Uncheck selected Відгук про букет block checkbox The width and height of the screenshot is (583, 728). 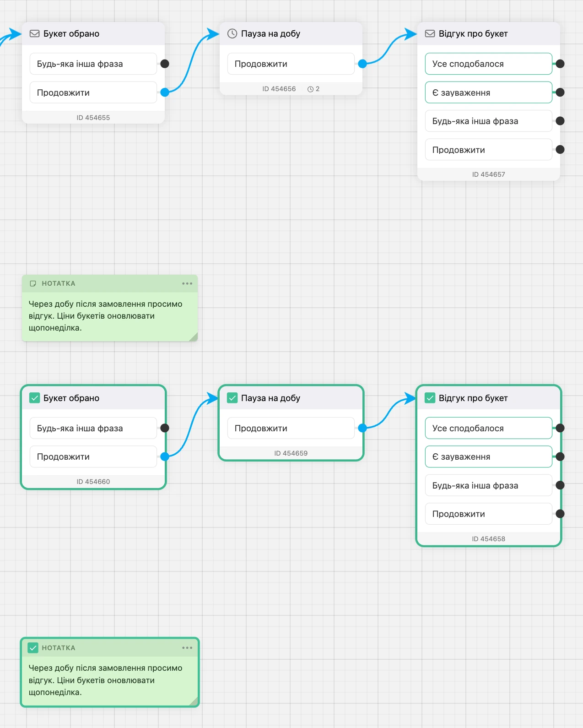coord(430,398)
